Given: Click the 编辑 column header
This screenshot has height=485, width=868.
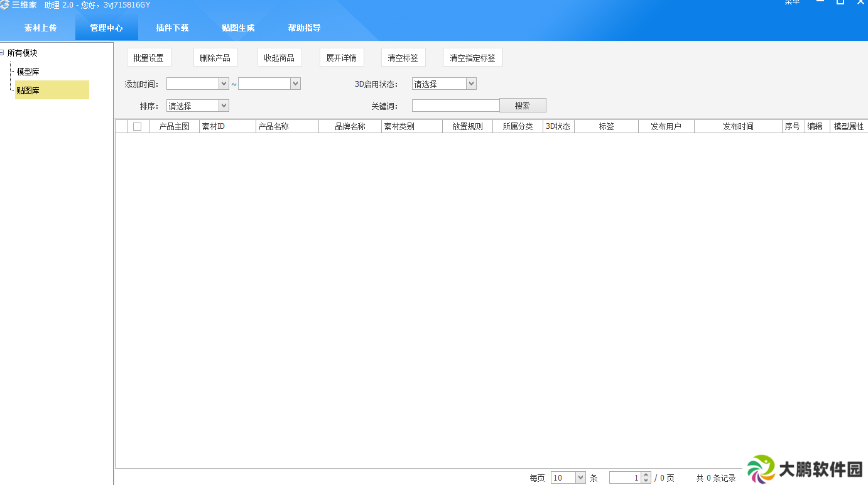Looking at the screenshot, I should pos(818,126).
